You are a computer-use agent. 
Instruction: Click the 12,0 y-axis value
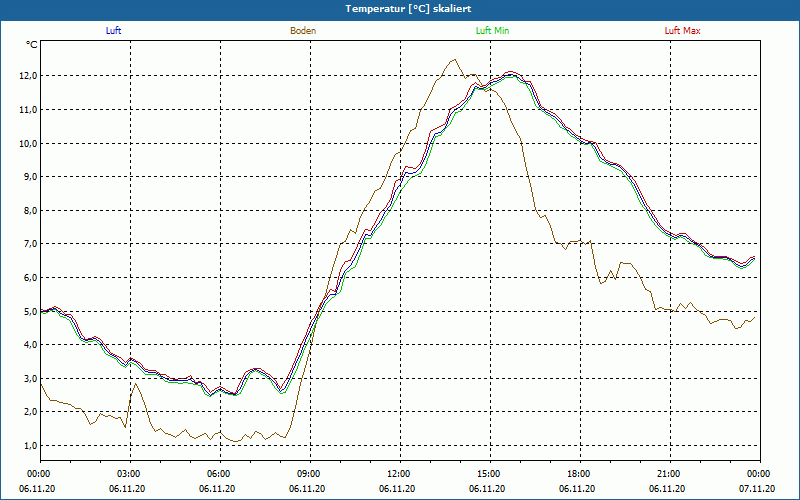tap(29, 76)
